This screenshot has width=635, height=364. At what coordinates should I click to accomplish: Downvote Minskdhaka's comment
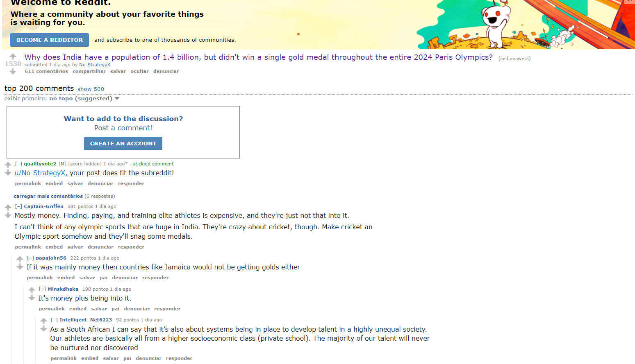pos(32,298)
